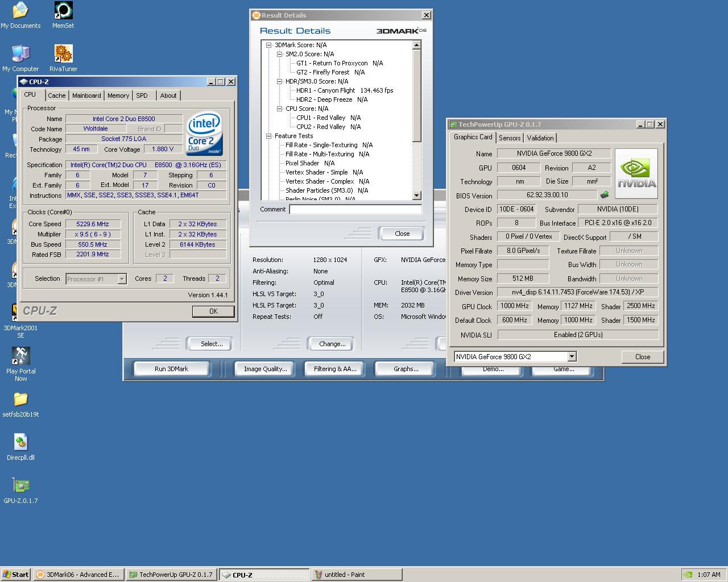Screen dimensions: 728x582
Task: Click Result Details title bar icon
Action: pos(256,15)
